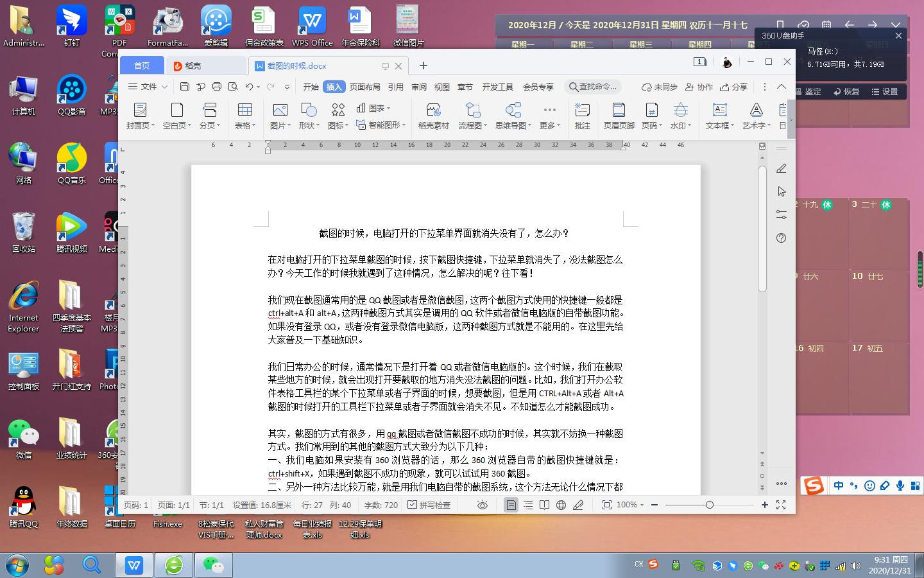Switch to the 页面布局 ribbon tab

(366, 87)
